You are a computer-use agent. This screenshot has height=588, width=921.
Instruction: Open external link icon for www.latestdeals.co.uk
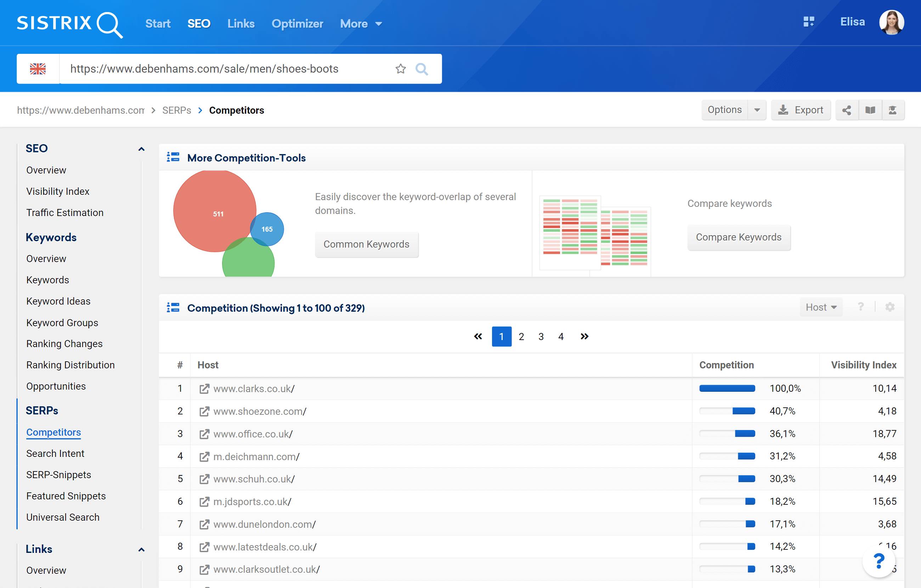click(204, 547)
